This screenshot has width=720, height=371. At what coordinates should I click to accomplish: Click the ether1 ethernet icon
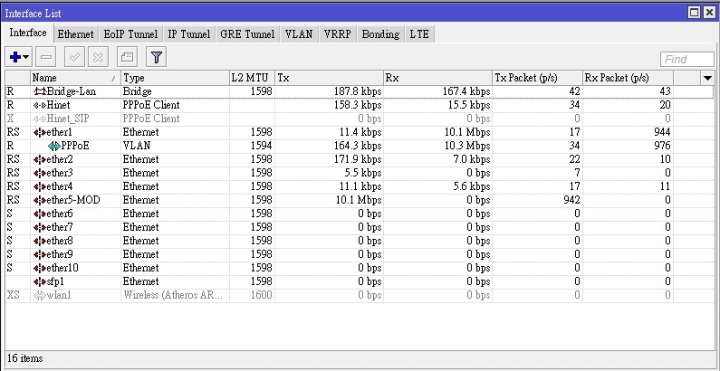[40, 133]
